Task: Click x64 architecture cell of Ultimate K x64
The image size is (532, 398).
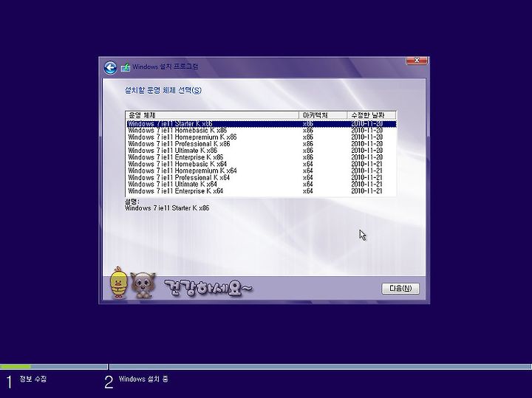Action: click(x=307, y=185)
